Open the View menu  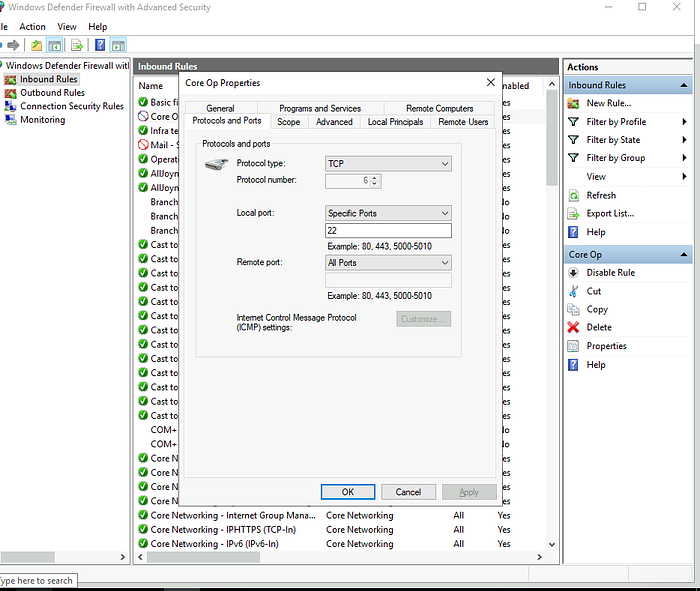pyautogui.click(x=67, y=27)
